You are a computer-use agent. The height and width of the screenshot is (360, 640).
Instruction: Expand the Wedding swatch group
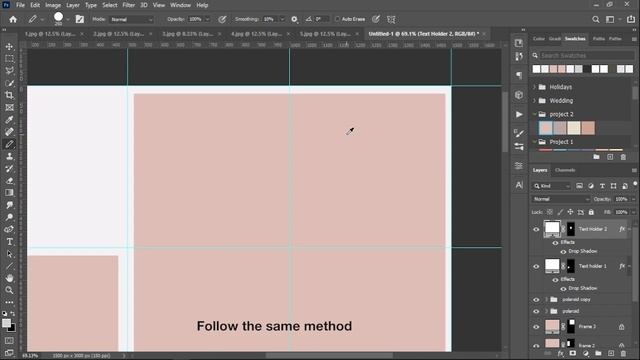[x=534, y=100]
